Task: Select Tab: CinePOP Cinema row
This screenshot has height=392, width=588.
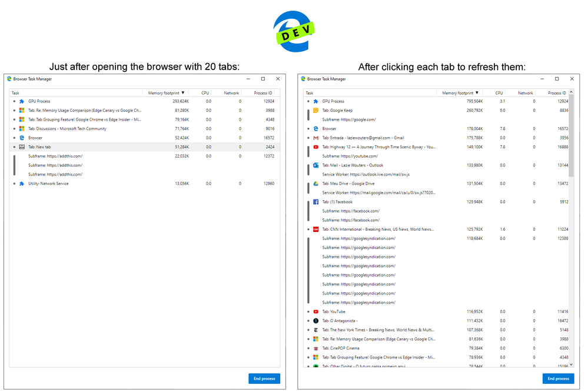Action: (x=436, y=348)
